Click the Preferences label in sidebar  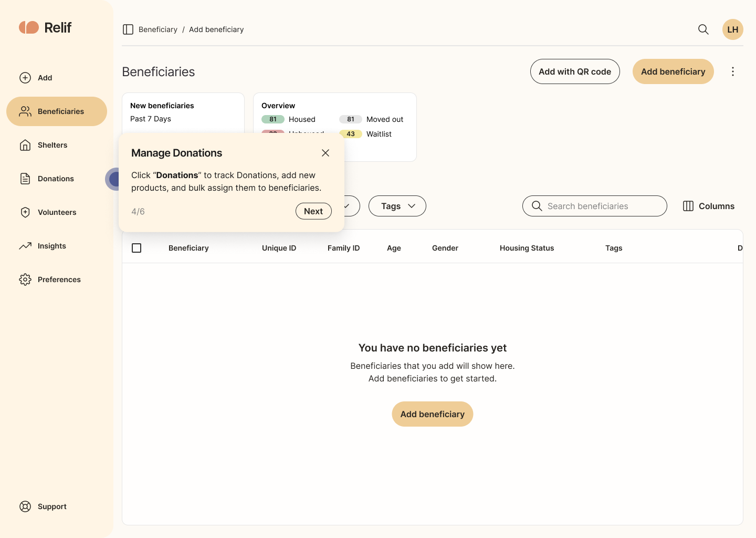59,280
